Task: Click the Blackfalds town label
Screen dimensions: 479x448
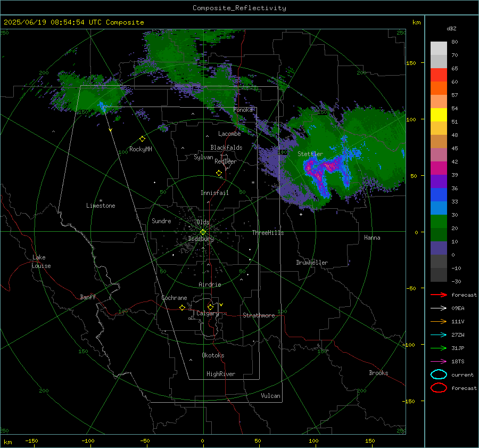Action: click(x=226, y=148)
